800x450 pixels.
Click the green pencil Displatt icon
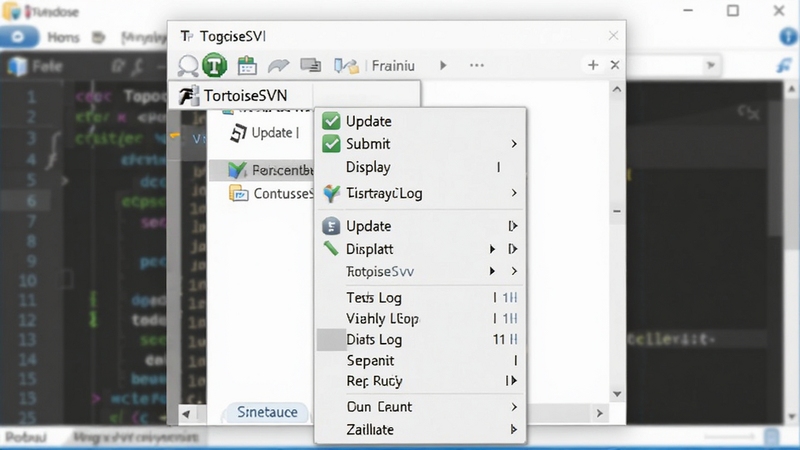331,248
